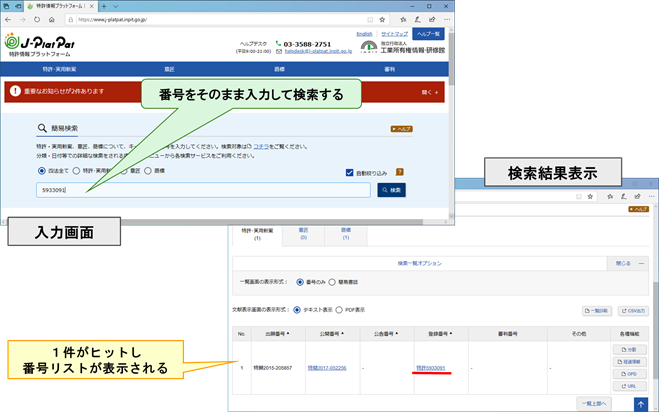Select the PDF表示 radio button
Image resolution: width=659 pixels, height=412 pixels.
(x=339, y=311)
